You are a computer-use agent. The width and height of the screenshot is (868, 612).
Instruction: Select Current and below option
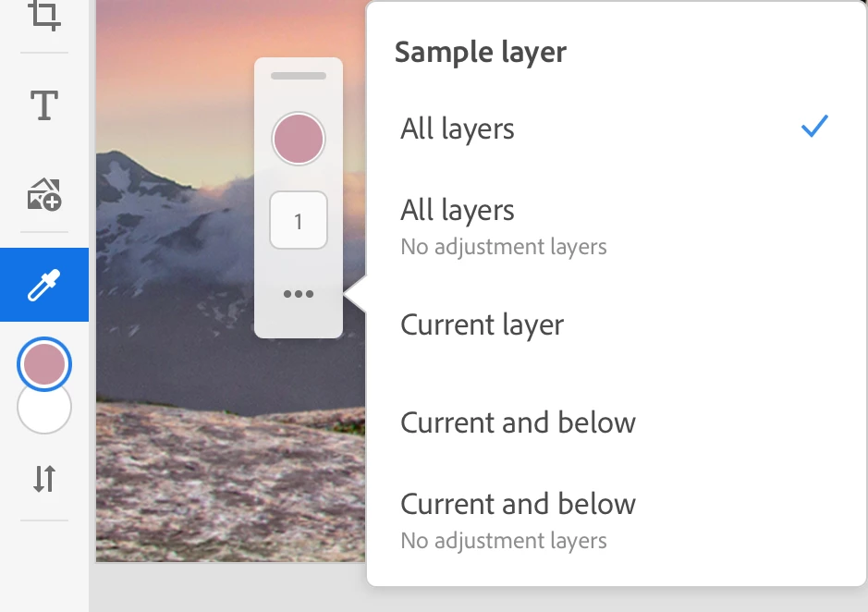(x=616, y=422)
